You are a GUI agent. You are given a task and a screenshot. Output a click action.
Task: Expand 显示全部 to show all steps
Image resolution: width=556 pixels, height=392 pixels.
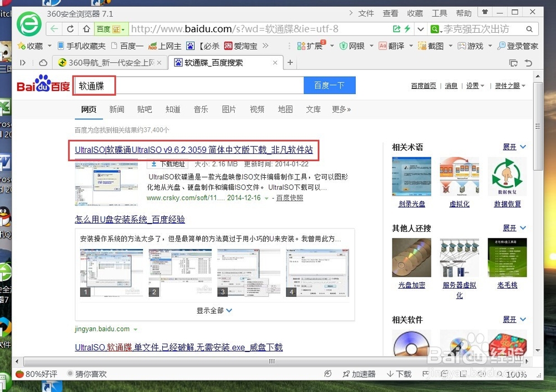coord(215,310)
